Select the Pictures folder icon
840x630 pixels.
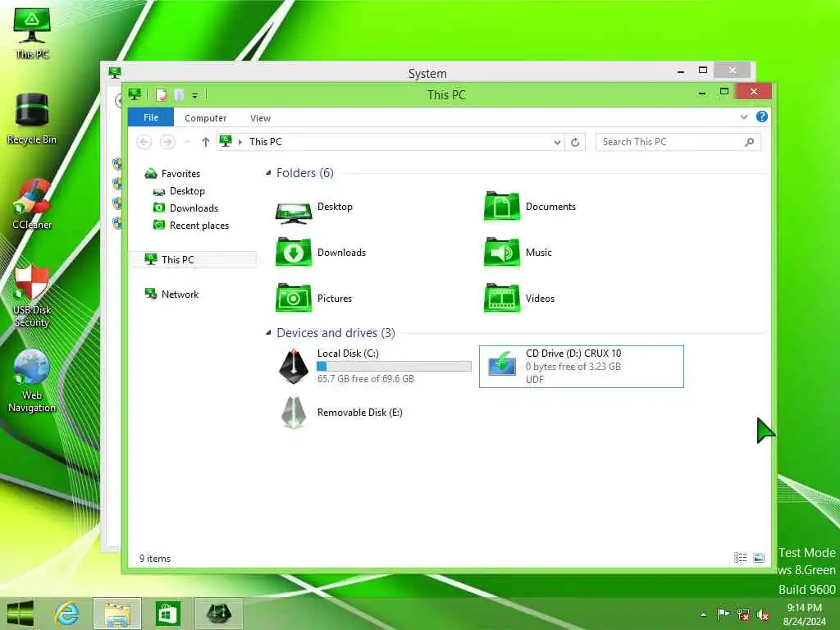click(294, 299)
